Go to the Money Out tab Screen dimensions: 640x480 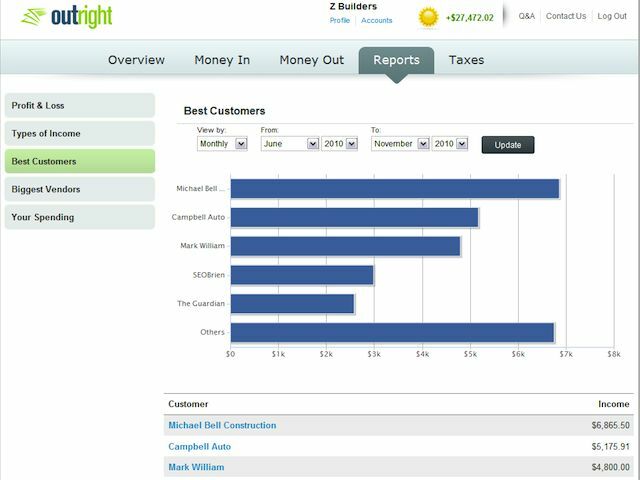tap(311, 60)
